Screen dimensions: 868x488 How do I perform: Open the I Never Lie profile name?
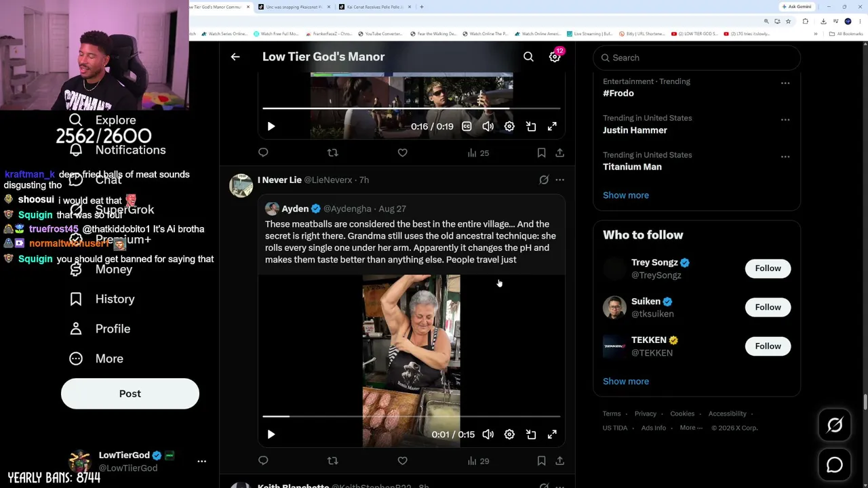279,180
